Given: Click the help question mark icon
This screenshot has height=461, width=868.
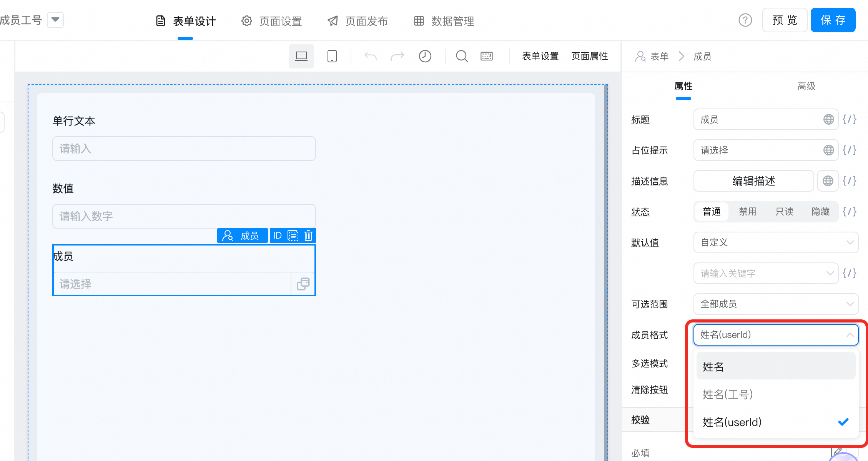Looking at the screenshot, I should [745, 20].
